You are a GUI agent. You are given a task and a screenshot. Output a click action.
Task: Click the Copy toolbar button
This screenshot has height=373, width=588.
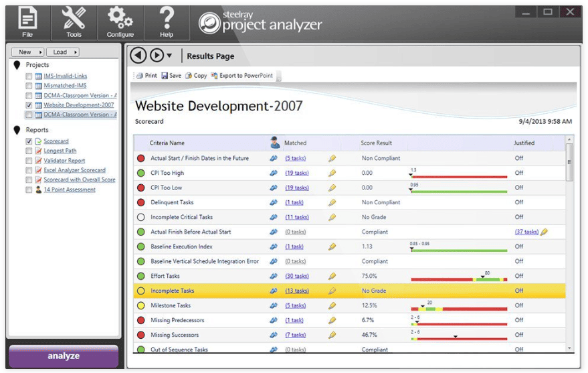point(196,76)
